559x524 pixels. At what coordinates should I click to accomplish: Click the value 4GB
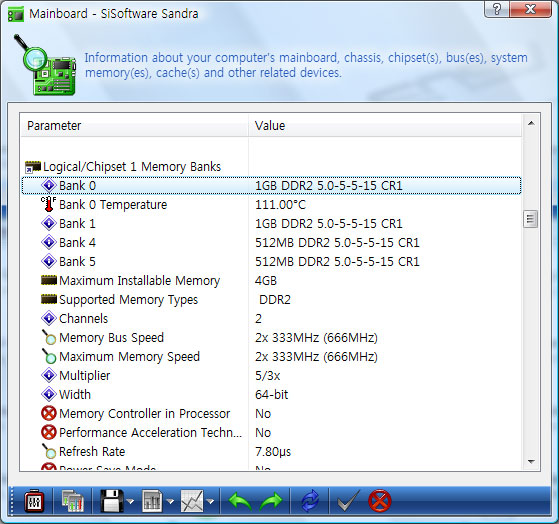[266, 281]
